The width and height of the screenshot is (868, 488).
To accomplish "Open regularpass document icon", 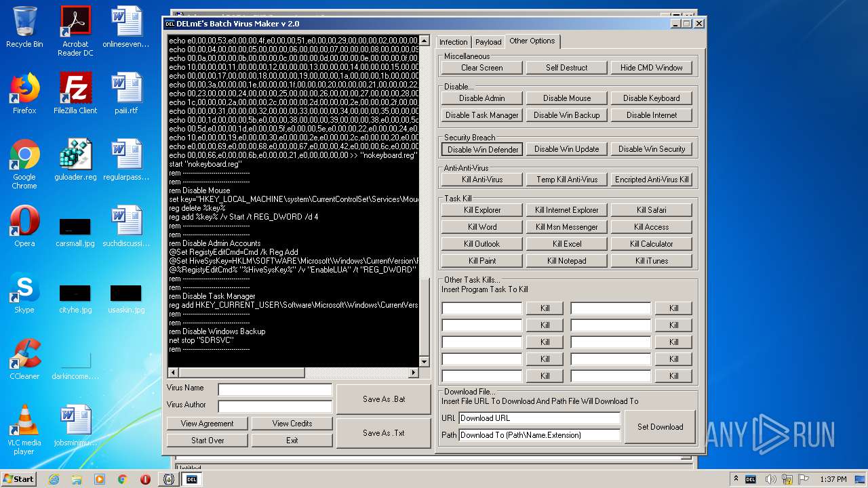I will tap(126, 160).
